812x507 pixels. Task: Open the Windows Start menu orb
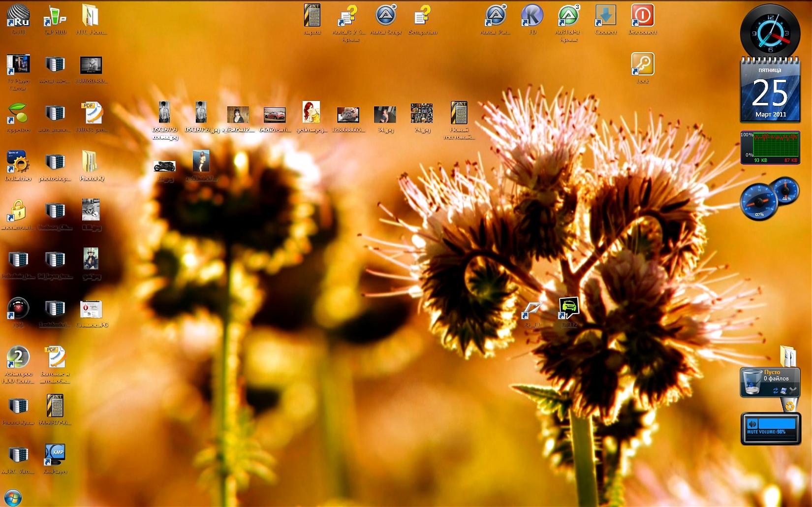[x=12, y=497]
